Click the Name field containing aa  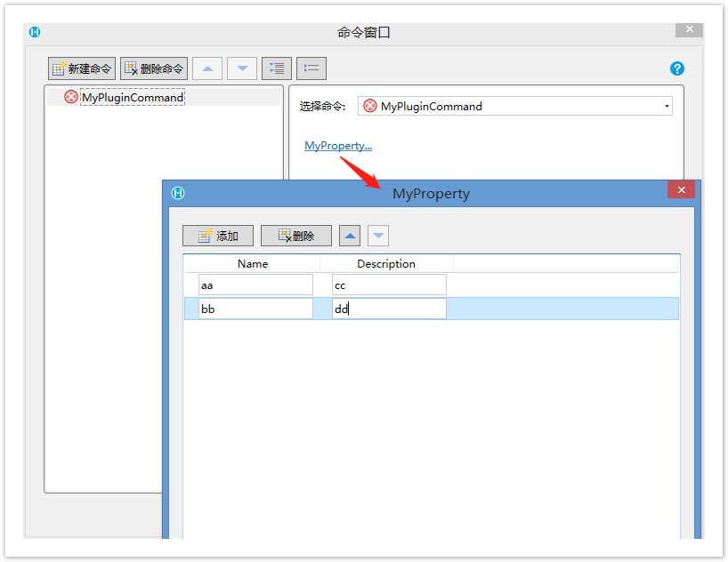point(255,285)
